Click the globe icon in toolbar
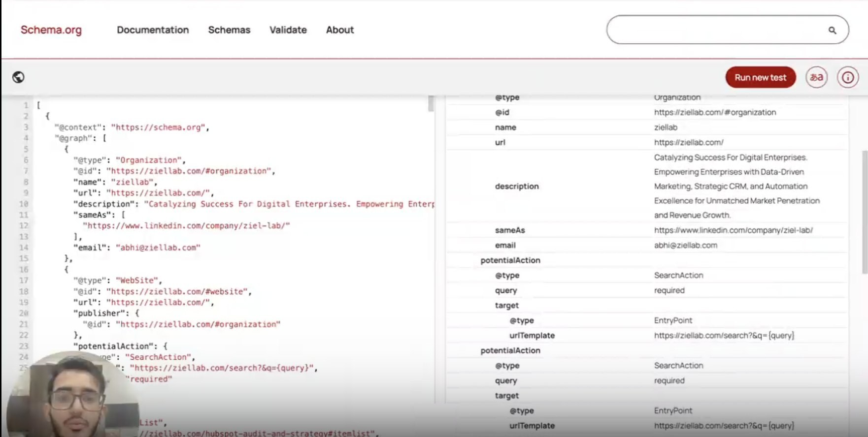This screenshot has height=437, width=868. (x=19, y=77)
